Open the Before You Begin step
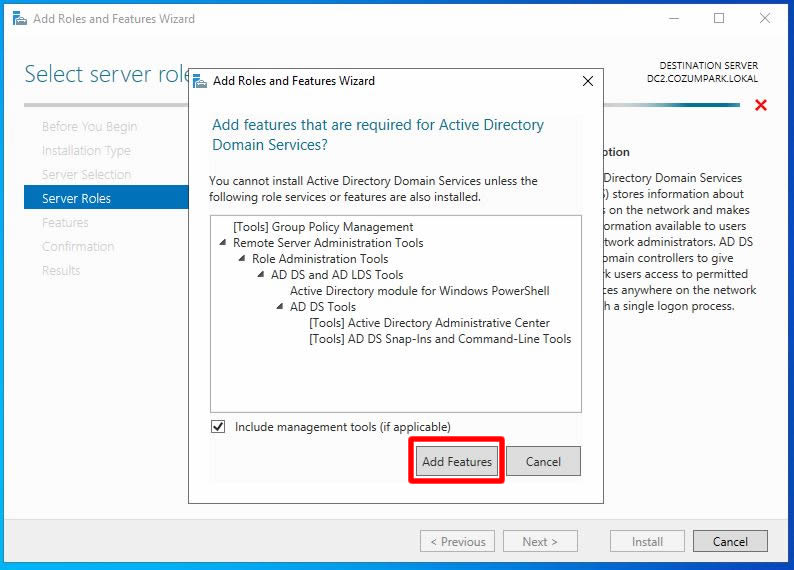The image size is (794, 570). 89,127
